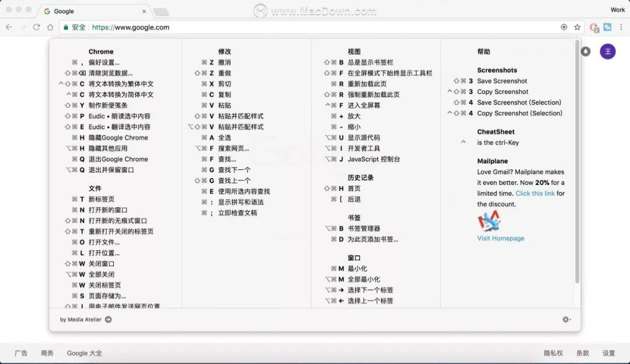Open the purple account avatar
The width and height of the screenshot is (630, 364).
pos(607,51)
